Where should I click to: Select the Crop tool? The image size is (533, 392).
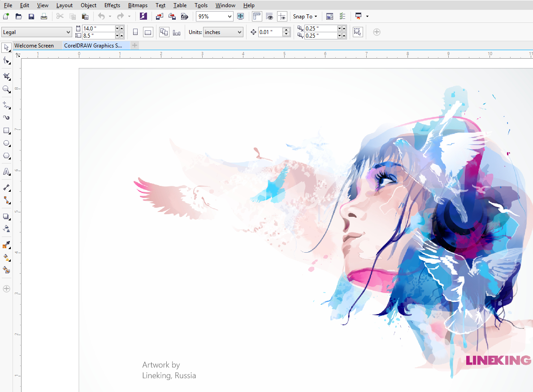coord(6,77)
